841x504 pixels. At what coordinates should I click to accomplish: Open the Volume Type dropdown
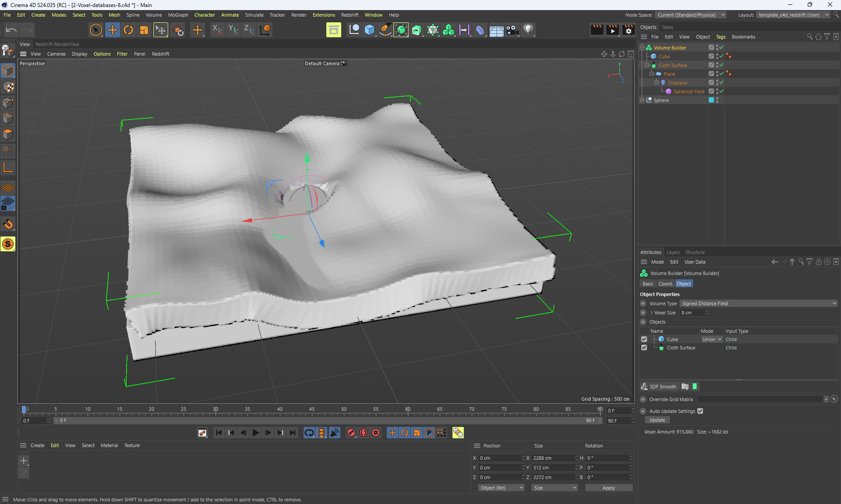click(758, 303)
